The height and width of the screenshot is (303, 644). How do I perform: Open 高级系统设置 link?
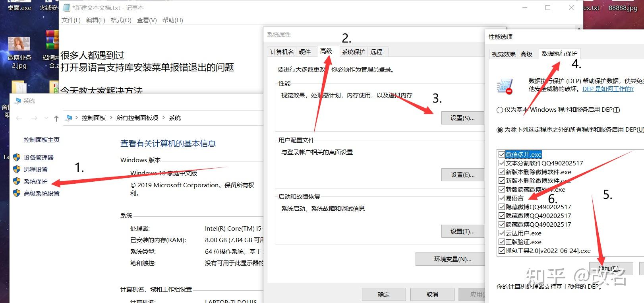42,193
